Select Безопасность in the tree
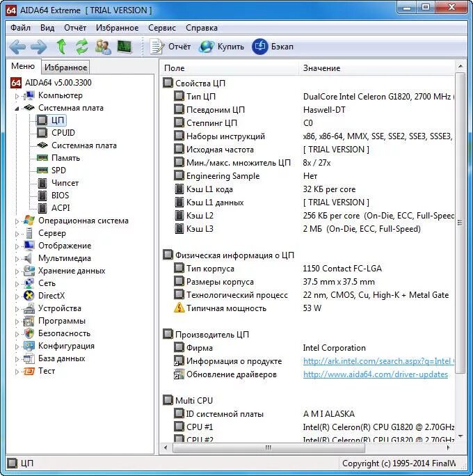This screenshot has width=473, height=476. (64, 333)
